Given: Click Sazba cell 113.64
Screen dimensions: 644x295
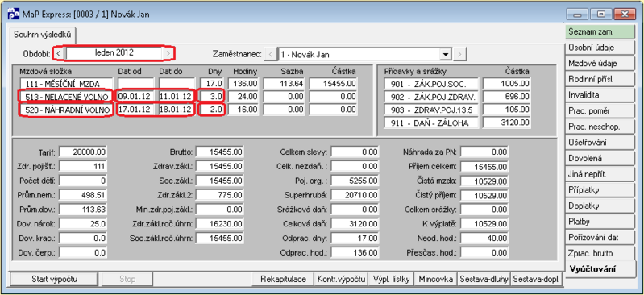Looking at the screenshot, I should pyautogui.click(x=285, y=83).
